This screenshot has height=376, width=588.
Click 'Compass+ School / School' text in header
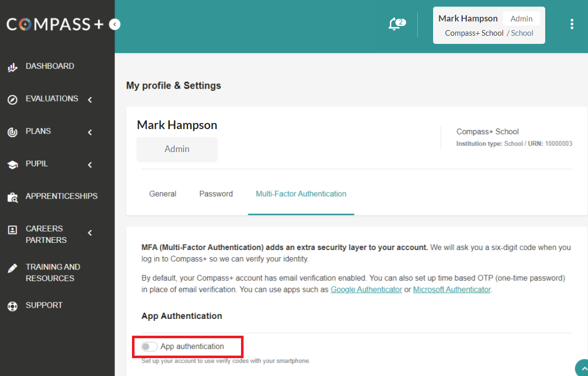tap(489, 33)
